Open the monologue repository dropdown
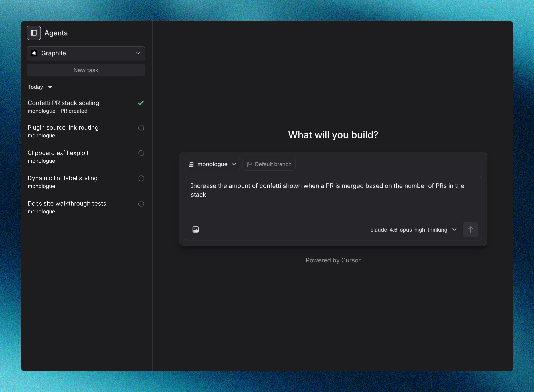This screenshot has width=534, height=392. (212, 164)
